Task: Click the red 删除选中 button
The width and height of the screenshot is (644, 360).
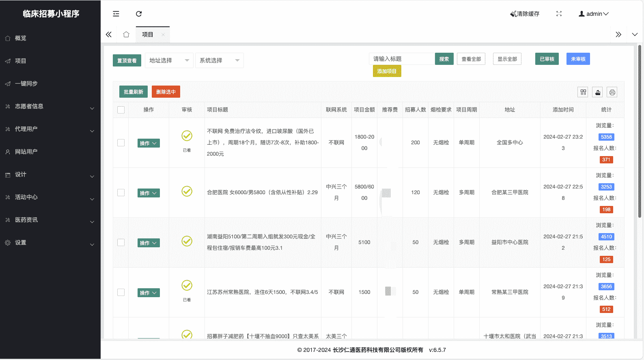Action: pos(166,92)
